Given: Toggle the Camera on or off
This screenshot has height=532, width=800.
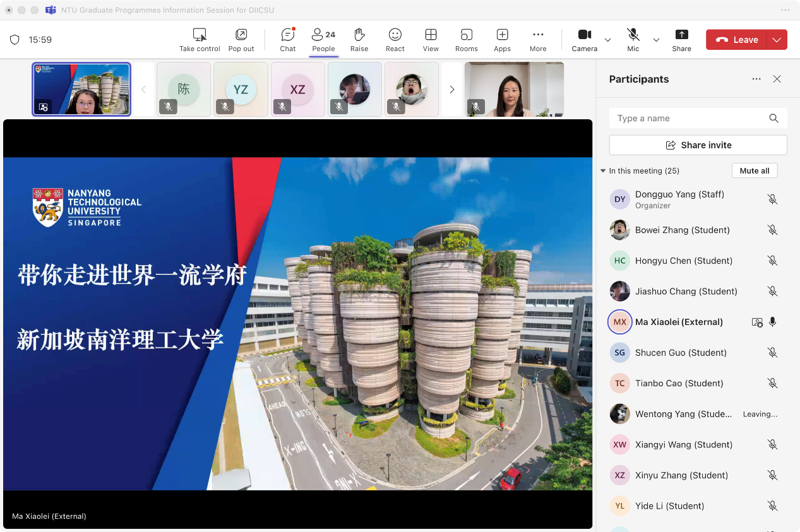Looking at the screenshot, I should (x=584, y=40).
